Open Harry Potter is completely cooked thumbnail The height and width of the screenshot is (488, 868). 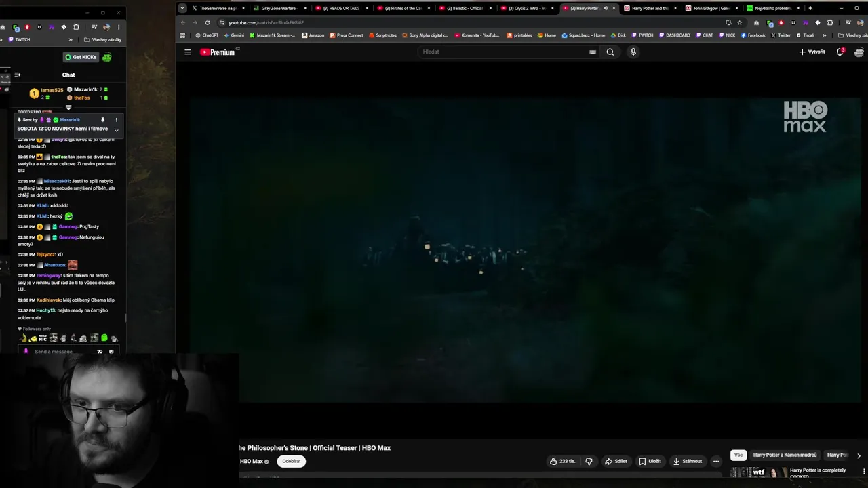[758, 472]
